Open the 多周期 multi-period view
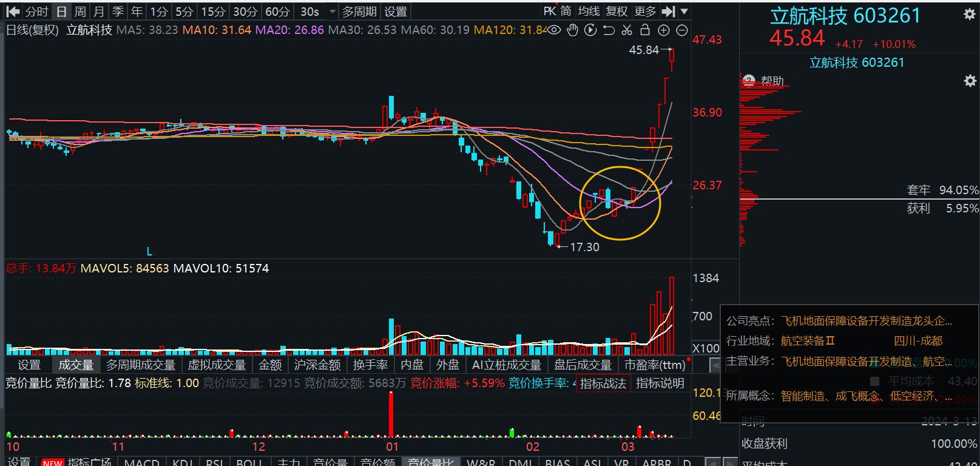This screenshot has height=466, width=980. [359, 12]
